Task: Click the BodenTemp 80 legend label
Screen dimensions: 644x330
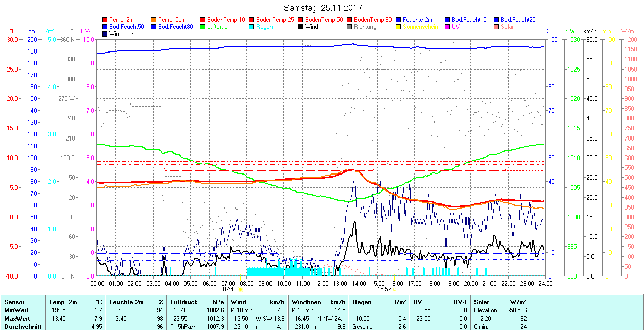Action: pyautogui.click(x=373, y=20)
